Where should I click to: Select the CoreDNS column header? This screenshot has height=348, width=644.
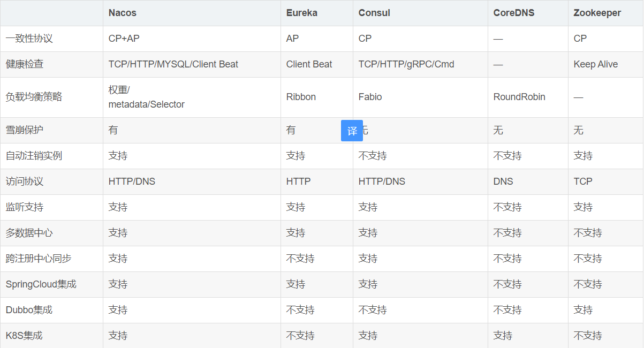click(x=514, y=13)
